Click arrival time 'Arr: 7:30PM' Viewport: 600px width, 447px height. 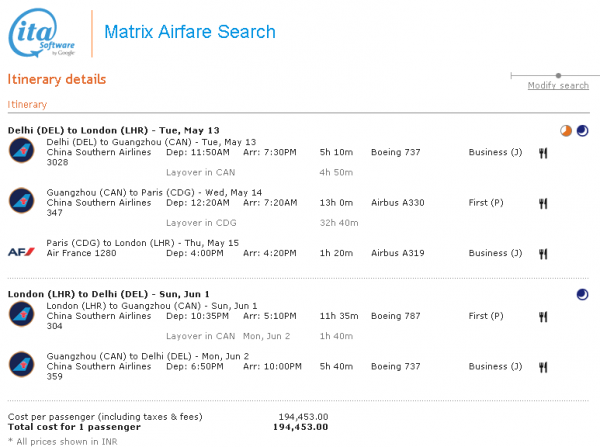[x=270, y=152]
